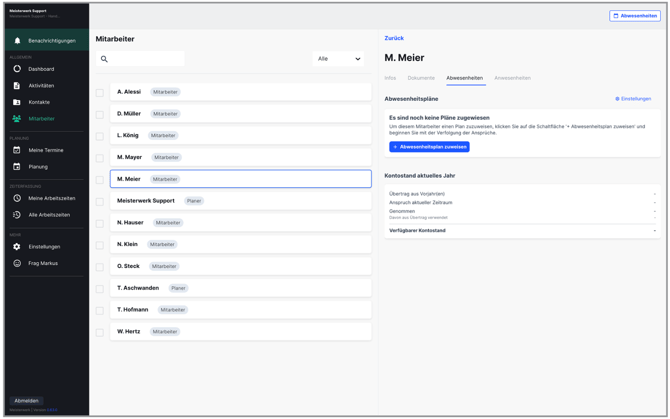Click the name L. König
670x419 pixels.
pyautogui.click(x=127, y=135)
